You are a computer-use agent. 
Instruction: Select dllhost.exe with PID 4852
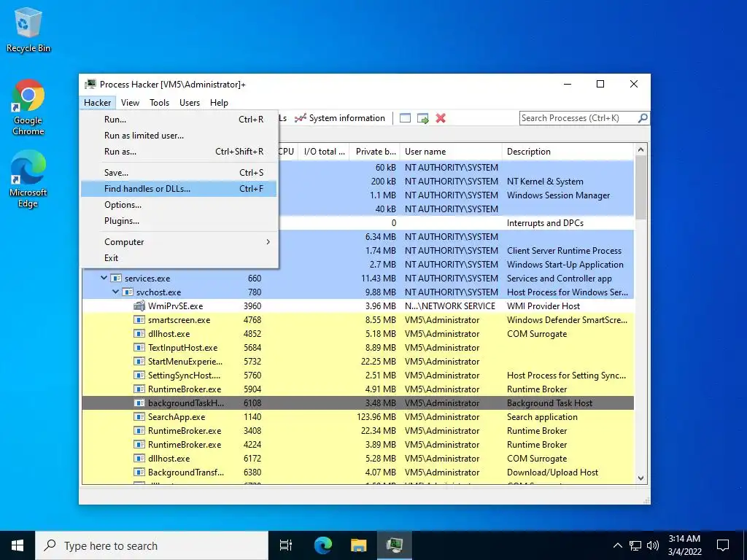pos(358,334)
